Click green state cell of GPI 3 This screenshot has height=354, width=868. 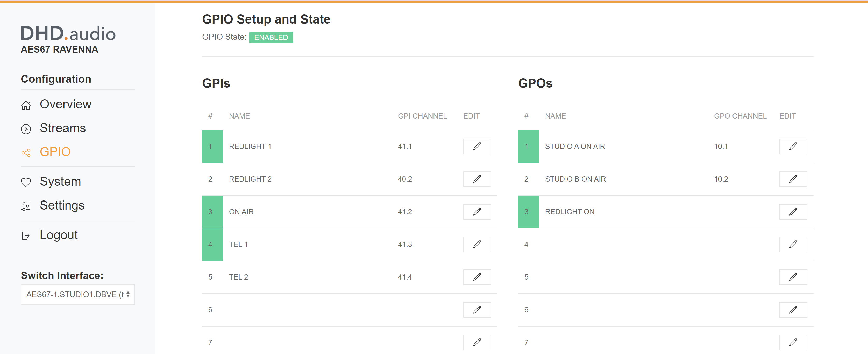coord(212,212)
